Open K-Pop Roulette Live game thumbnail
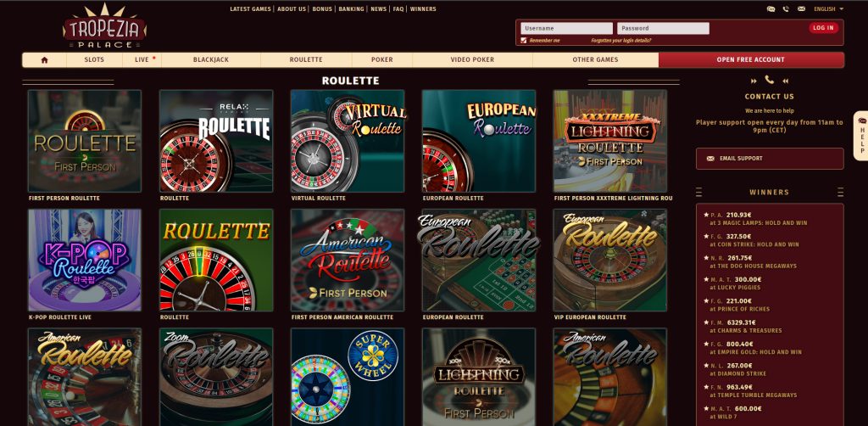Screen dimensions: 868x426 (x=85, y=260)
